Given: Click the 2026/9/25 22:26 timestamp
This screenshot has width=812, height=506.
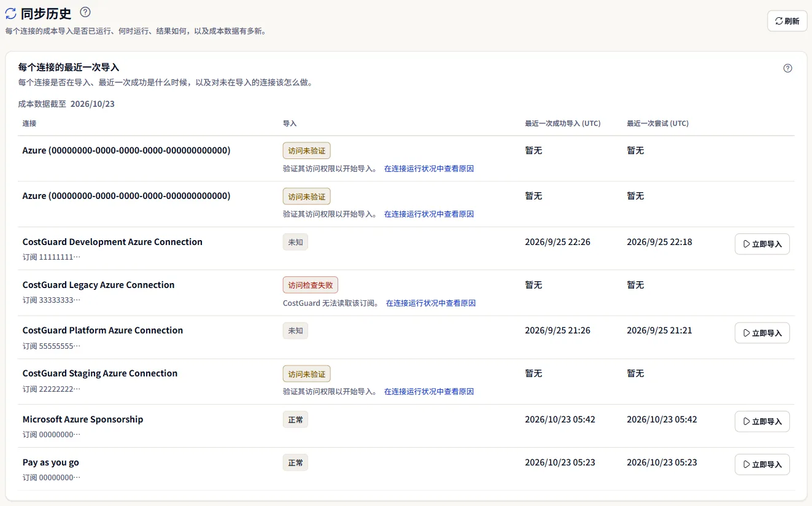Looking at the screenshot, I should click(x=557, y=242).
